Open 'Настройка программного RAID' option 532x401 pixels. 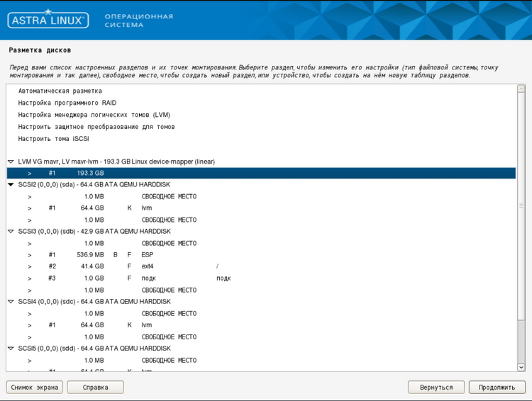67,103
